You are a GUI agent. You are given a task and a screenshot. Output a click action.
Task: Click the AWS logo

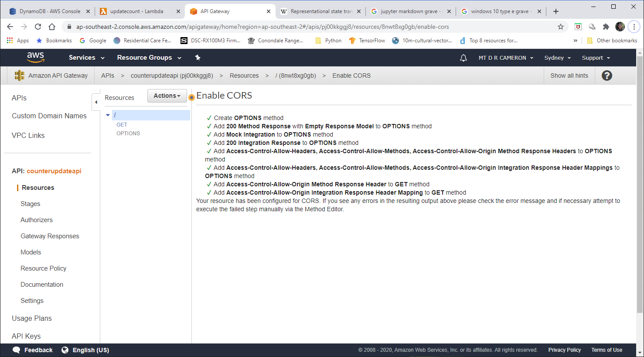[35, 57]
